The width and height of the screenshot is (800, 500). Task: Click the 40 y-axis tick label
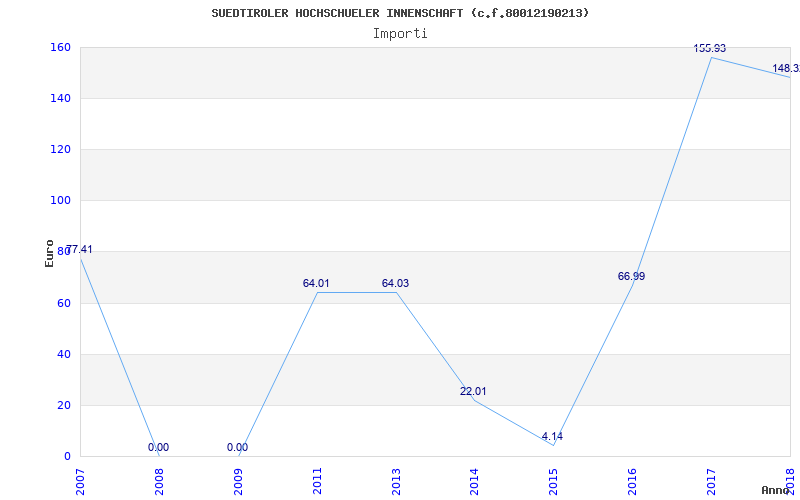[x=64, y=354]
